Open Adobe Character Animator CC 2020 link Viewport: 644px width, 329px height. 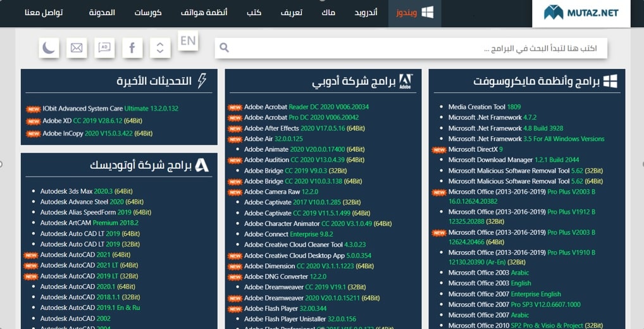point(318,223)
